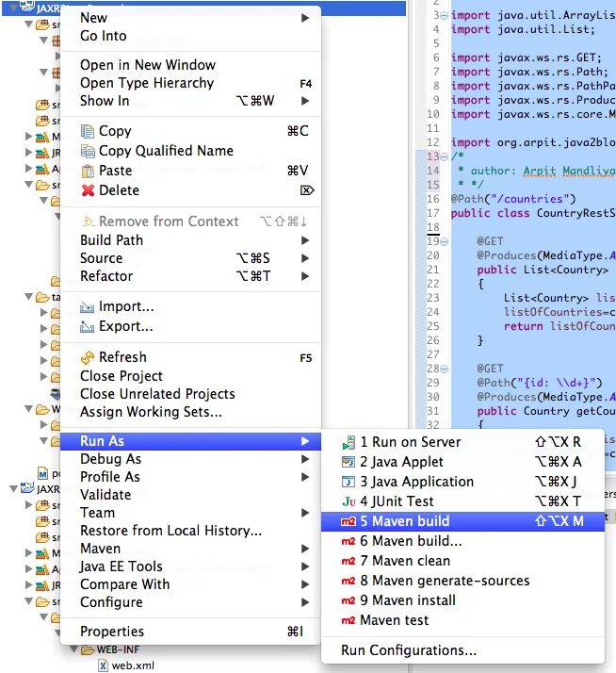This screenshot has height=673, width=616.
Task: Open project Properties
Action: click(190, 632)
